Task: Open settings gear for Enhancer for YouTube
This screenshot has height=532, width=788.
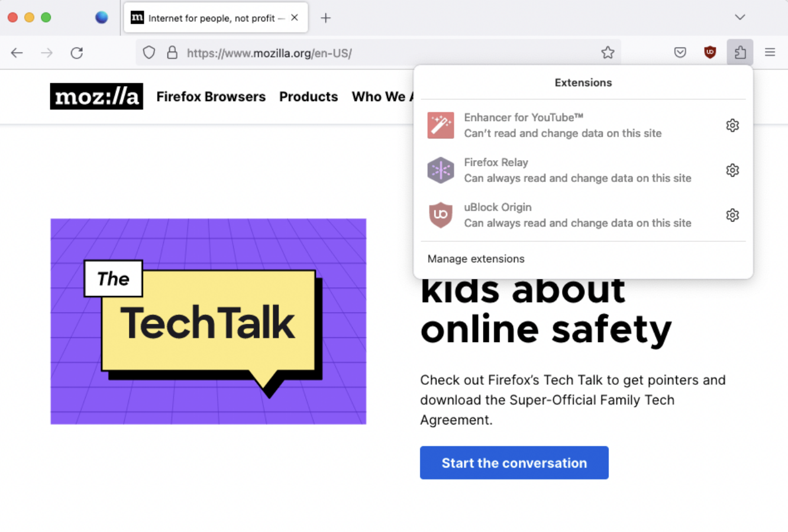Action: tap(732, 125)
